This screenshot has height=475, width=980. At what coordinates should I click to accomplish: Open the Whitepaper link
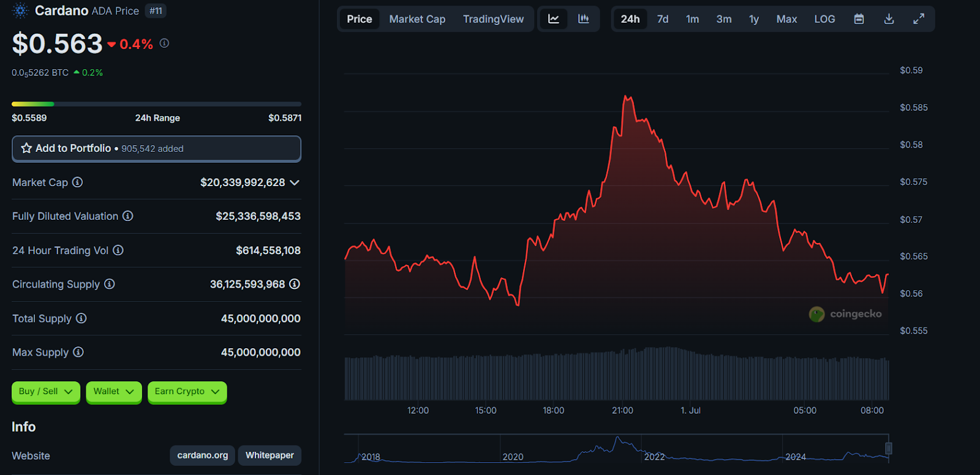click(x=269, y=455)
